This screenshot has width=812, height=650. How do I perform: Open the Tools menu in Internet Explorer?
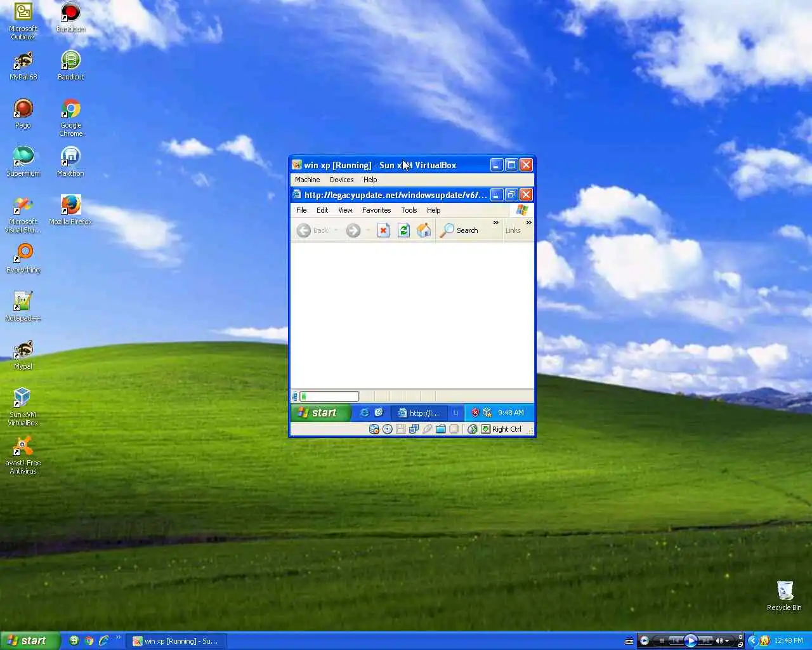[x=409, y=210]
